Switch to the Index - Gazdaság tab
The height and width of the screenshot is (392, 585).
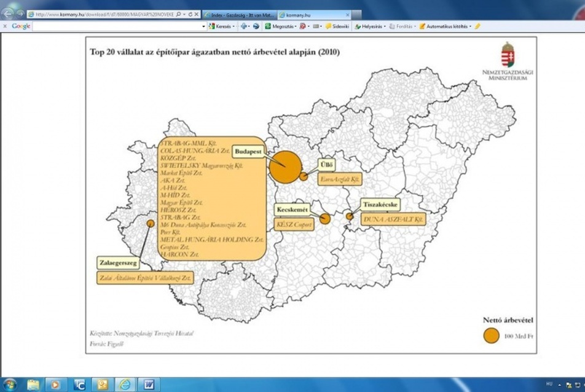click(x=239, y=15)
